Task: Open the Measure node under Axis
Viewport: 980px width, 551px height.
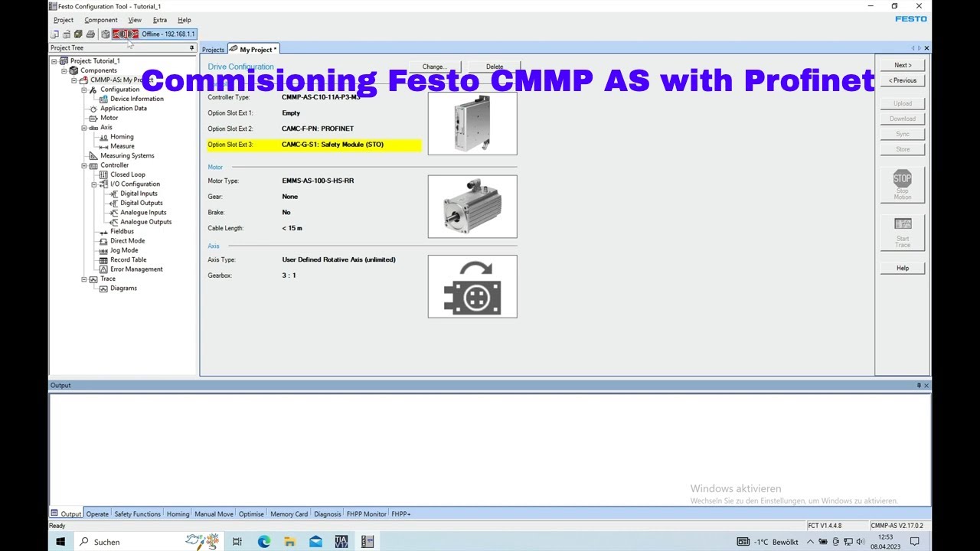Action: [x=122, y=146]
